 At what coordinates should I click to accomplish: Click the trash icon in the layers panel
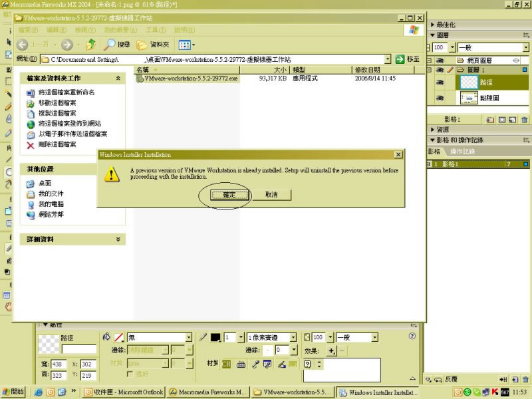point(524,120)
